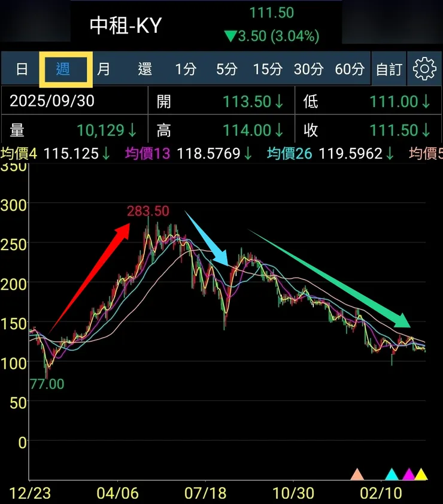Tap the volume 10,129 cell
Image resolution: width=443 pixels, height=504 pixels.
pos(75,130)
